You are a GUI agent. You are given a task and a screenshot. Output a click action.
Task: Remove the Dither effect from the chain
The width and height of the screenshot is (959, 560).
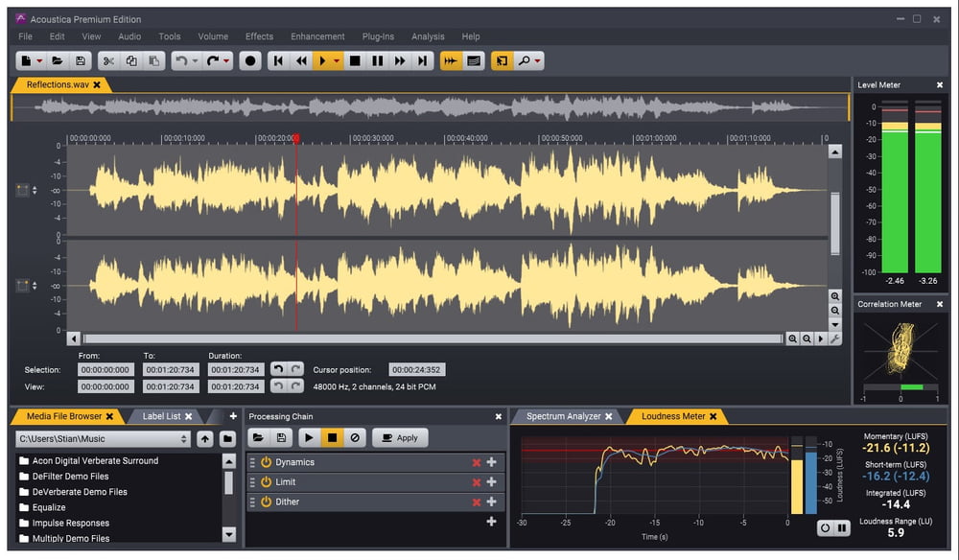pos(477,502)
